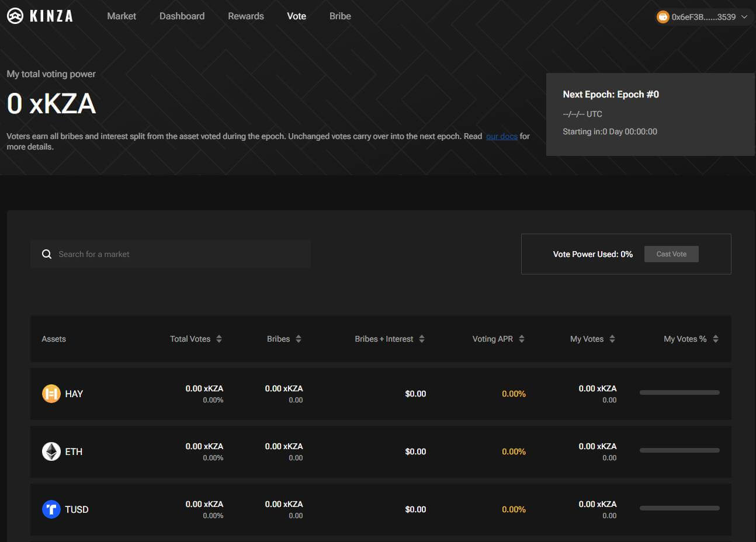This screenshot has height=542, width=756.
Task: Click the Kinza logo icon
Action: (x=15, y=16)
